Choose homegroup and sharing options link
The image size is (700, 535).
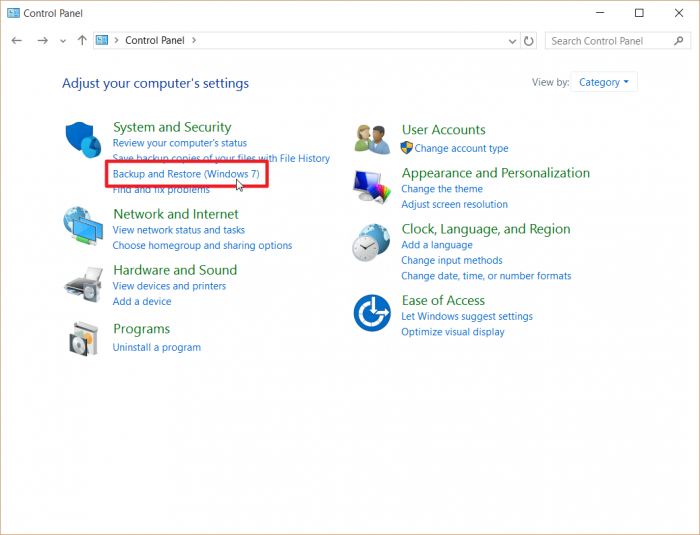click(x=202, y=246)
